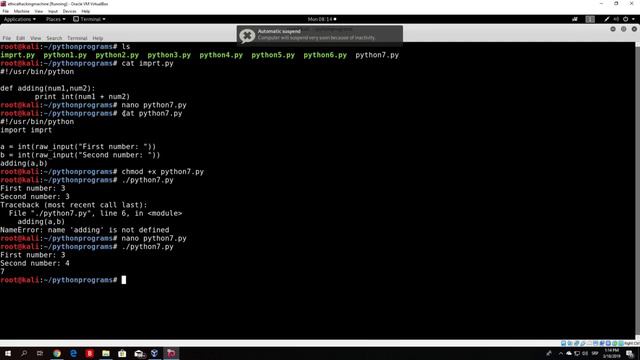Launch Google Chrome from the taskbar
Screen dimensions: 640x360
click(x=57, y=353)
